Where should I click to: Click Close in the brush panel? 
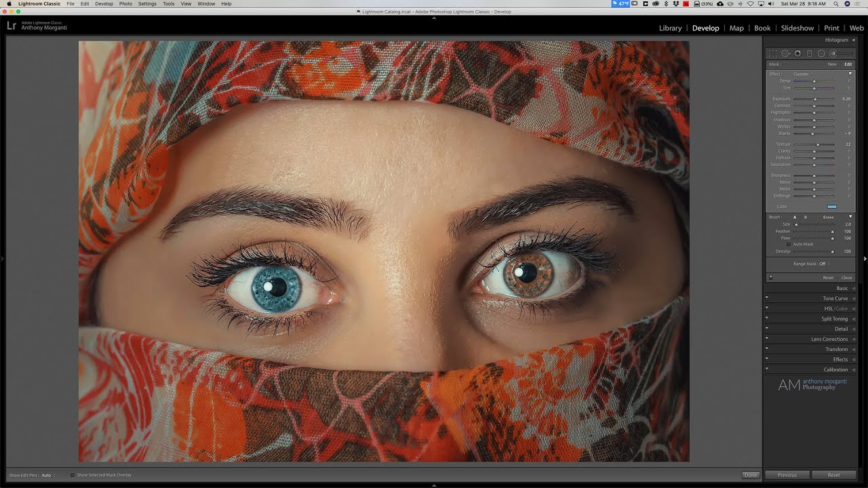[x=846, y=277]
